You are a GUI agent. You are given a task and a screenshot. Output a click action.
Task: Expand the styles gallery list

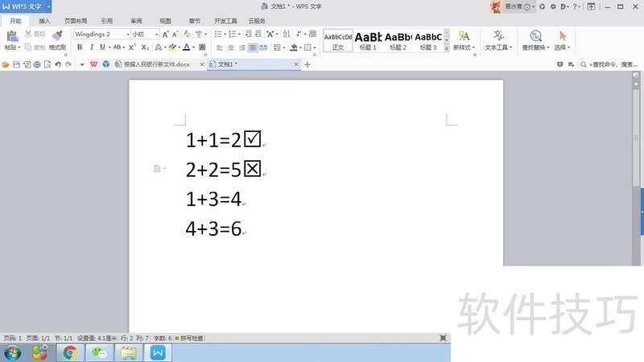447,48
